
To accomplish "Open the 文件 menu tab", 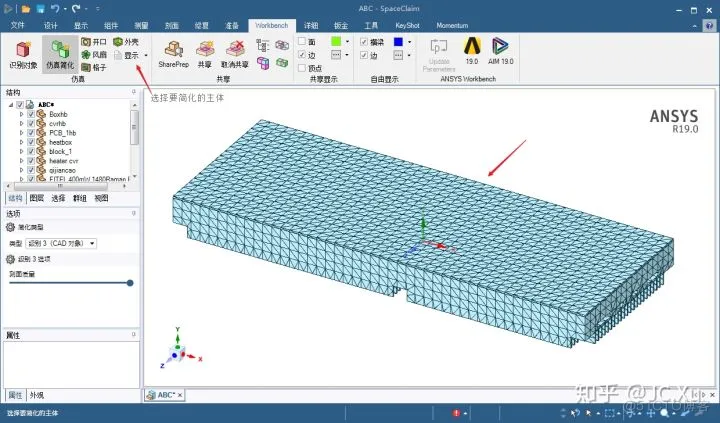I will coord(17,25).
